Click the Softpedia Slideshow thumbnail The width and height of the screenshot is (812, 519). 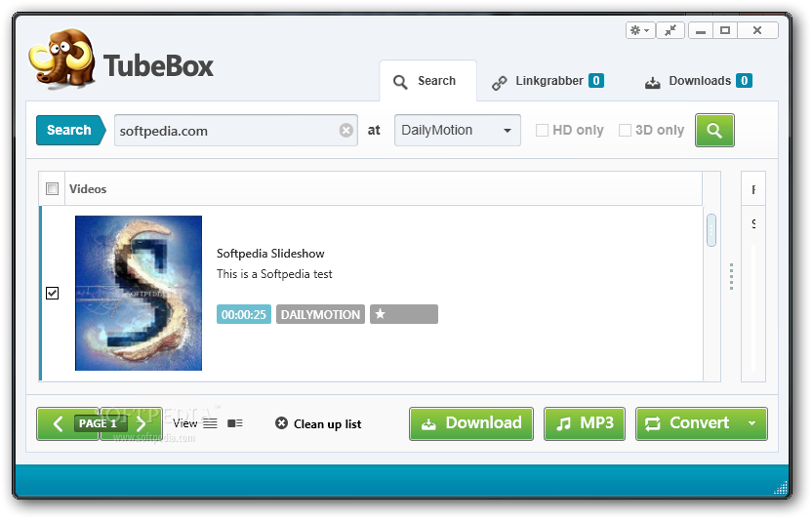[139, 293]
